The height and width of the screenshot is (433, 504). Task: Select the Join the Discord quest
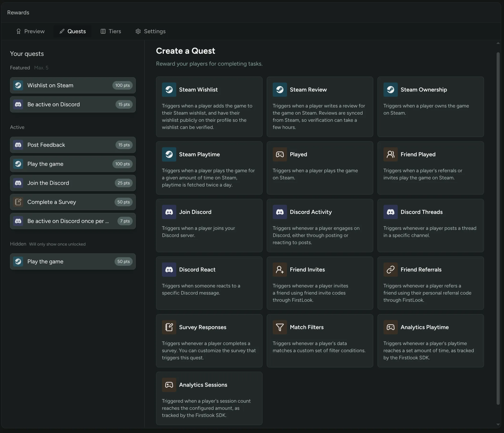pos(73,183)
